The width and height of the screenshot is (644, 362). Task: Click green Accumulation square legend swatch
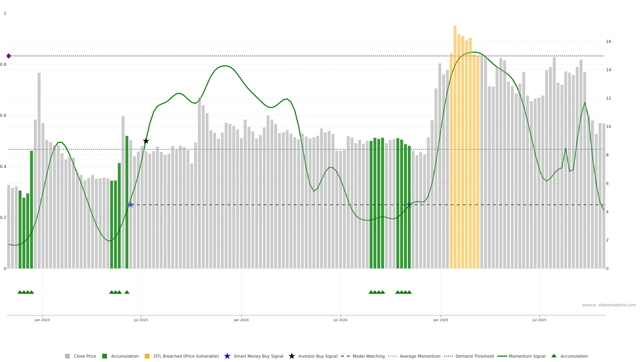[x=104, y=356]
